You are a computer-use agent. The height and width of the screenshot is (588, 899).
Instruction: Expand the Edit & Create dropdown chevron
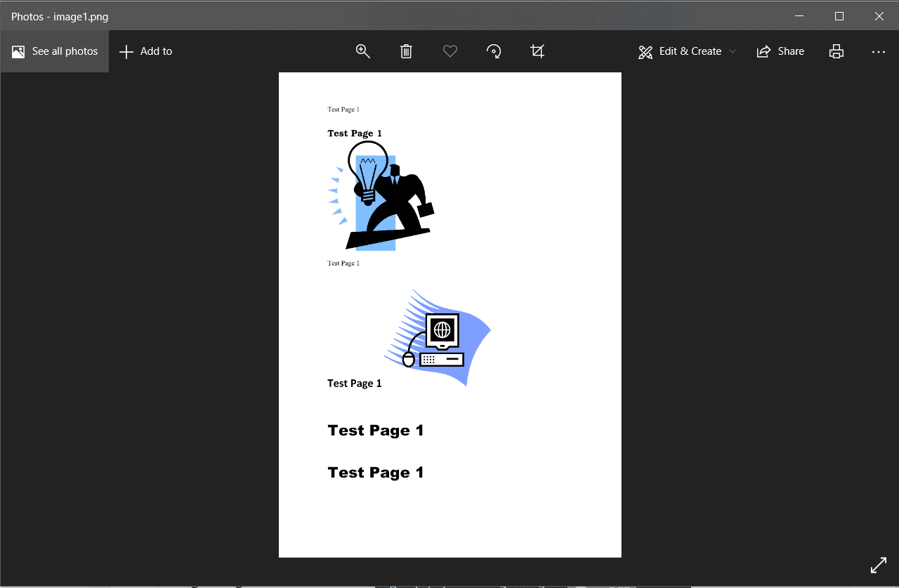tap(733, 51)
